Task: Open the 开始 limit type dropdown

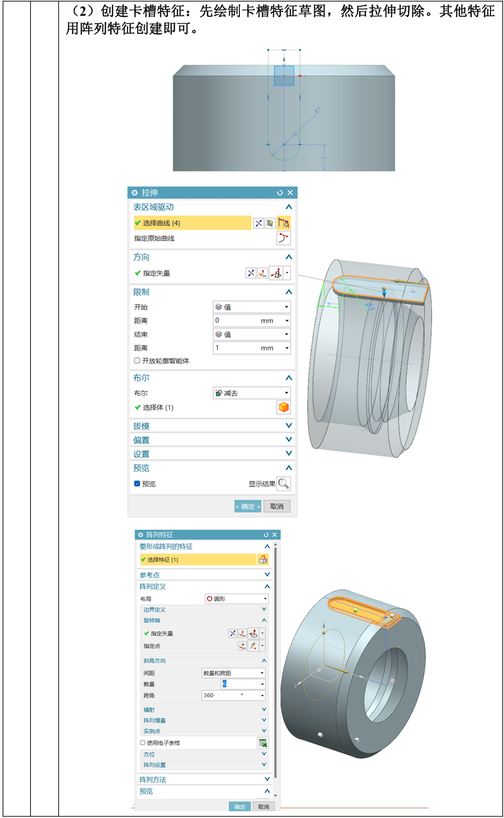Action: click(x=252, y=307)
